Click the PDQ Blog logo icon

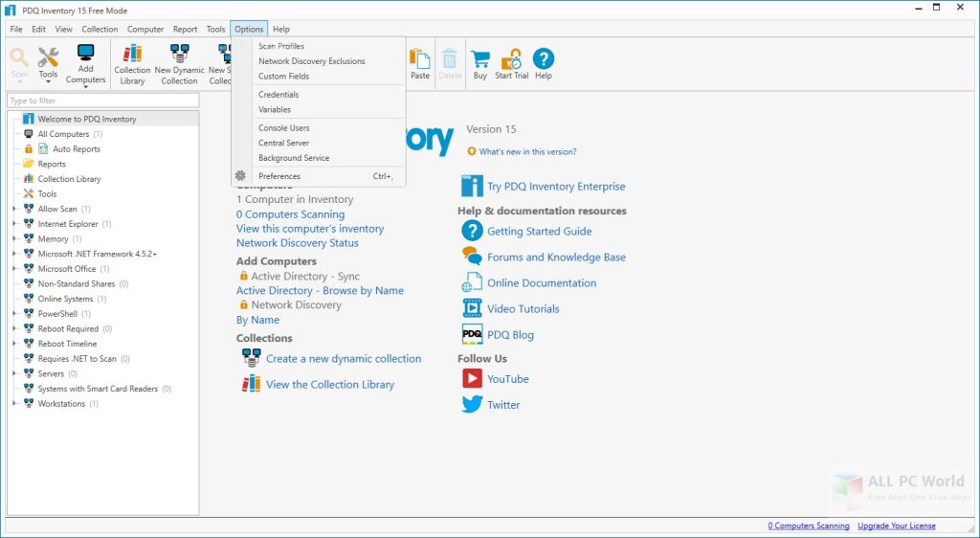click(472, 334)
